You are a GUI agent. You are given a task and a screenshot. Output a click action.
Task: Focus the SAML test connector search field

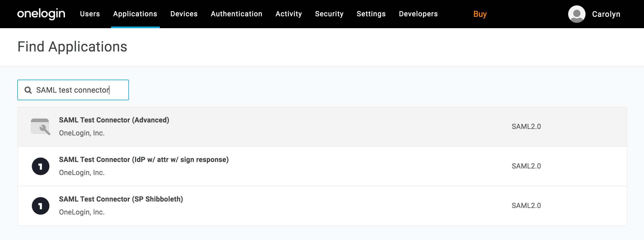click(73, 90)
